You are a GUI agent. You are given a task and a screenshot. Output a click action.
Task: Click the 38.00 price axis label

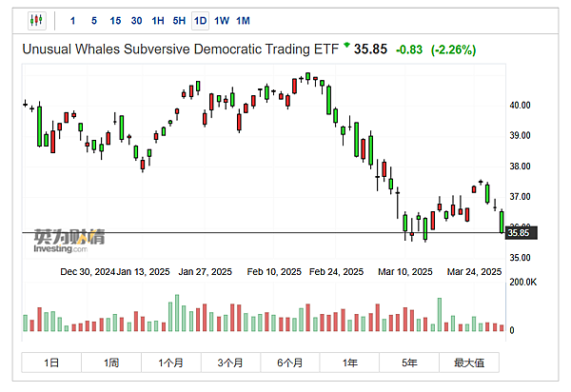520,167
